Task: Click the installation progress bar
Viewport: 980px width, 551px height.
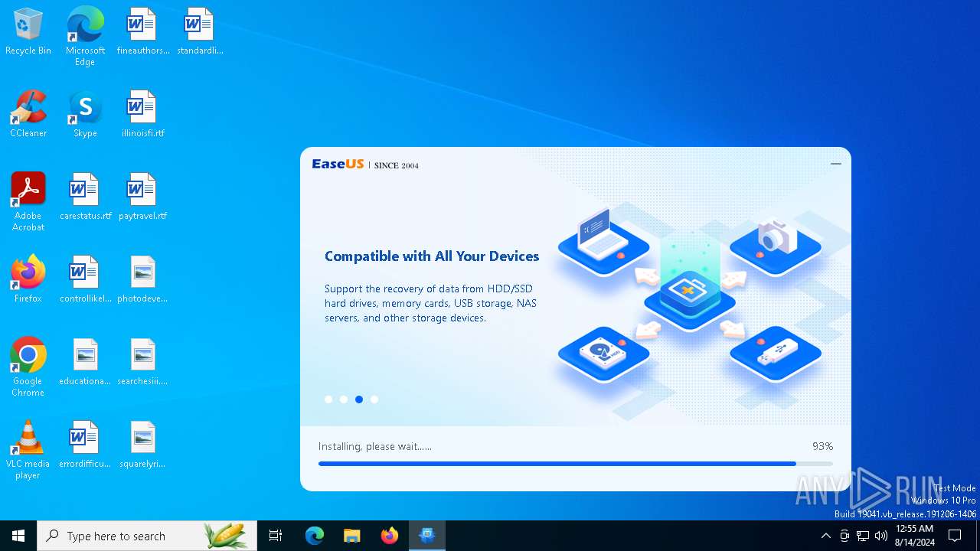Action: (x=576, y=464)
